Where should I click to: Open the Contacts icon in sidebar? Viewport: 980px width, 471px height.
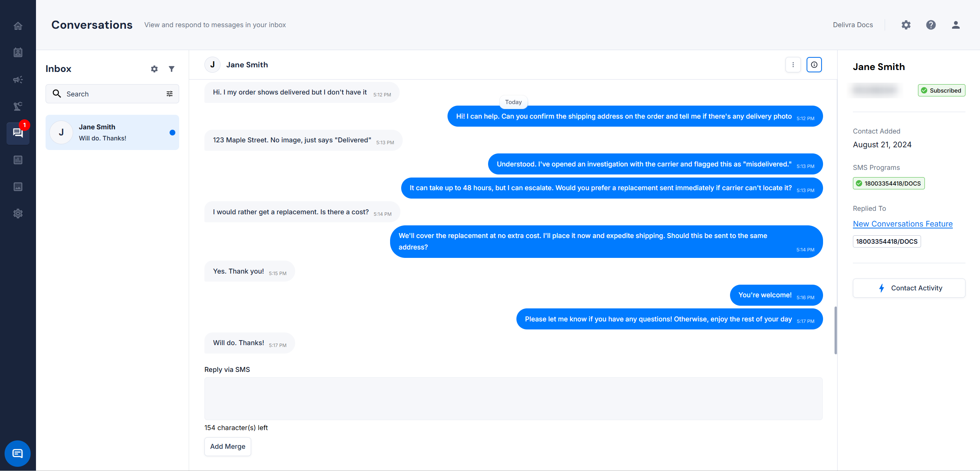18,52
